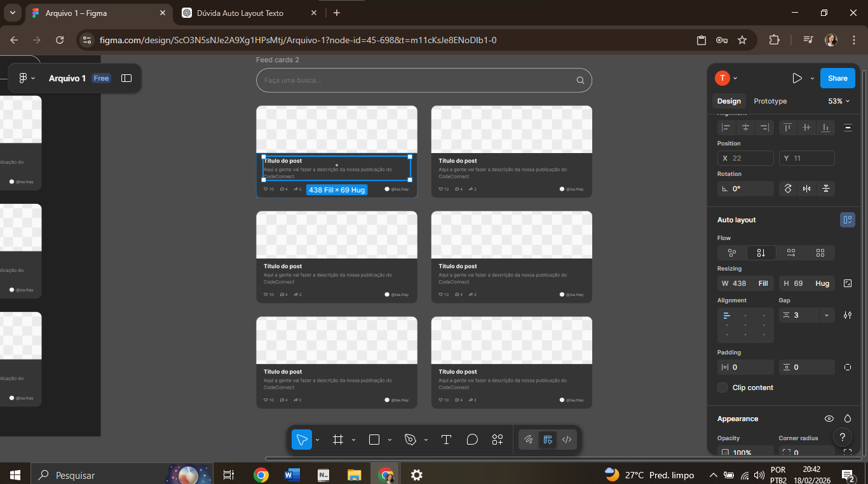Select the Frame tool
The height and width of the screenshot is (484, 868).
338,440
